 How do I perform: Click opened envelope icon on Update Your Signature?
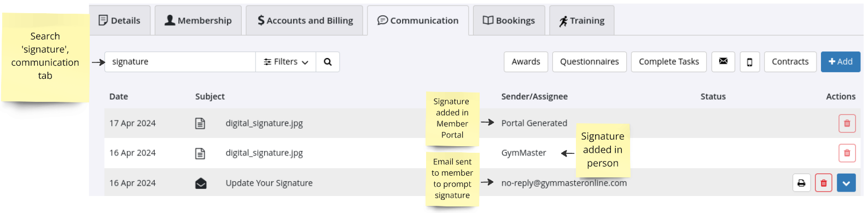coord(201,183)
